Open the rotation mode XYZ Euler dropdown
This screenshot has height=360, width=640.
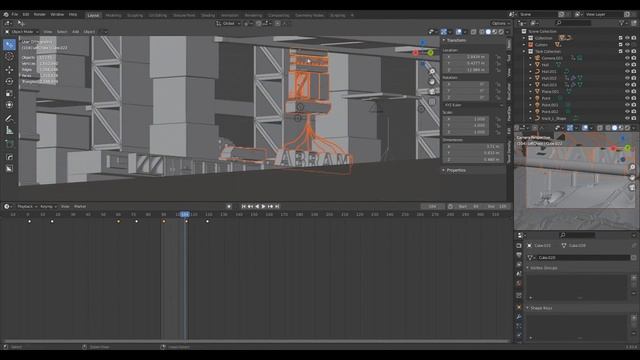474,105
